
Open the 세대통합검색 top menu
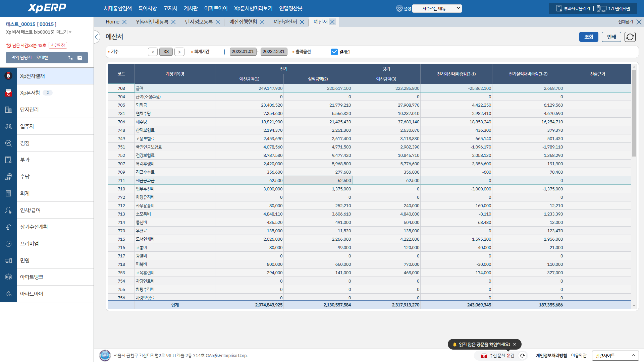[118, 8]
